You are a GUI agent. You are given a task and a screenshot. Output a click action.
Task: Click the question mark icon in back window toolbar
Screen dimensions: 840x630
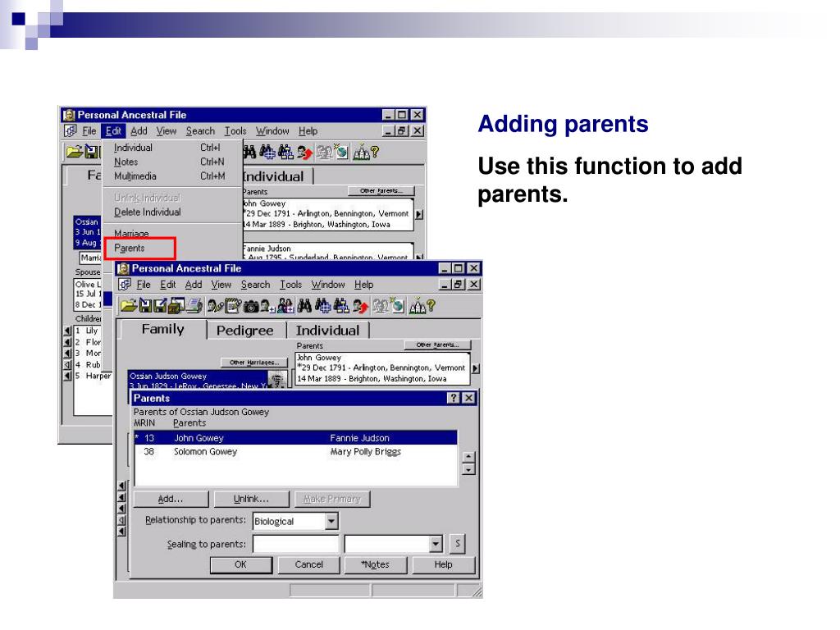click(x=374, y=152)
